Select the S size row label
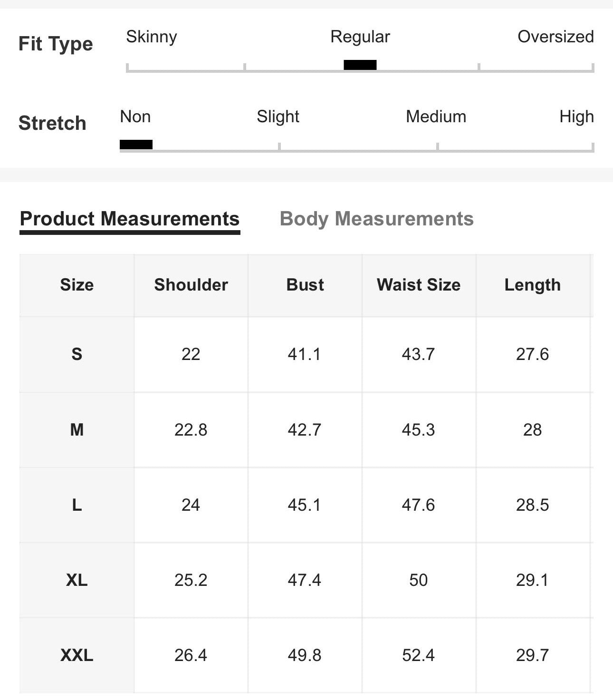 tap(77, 354)
